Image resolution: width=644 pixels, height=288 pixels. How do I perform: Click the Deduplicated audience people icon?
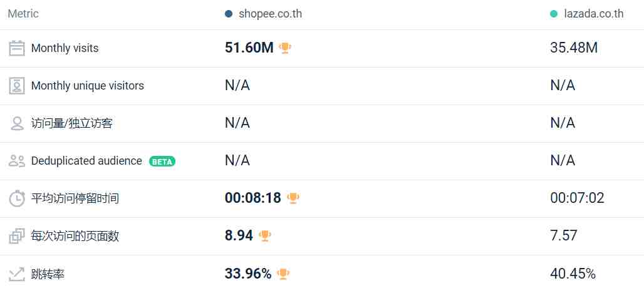click(x=17, y=161)
